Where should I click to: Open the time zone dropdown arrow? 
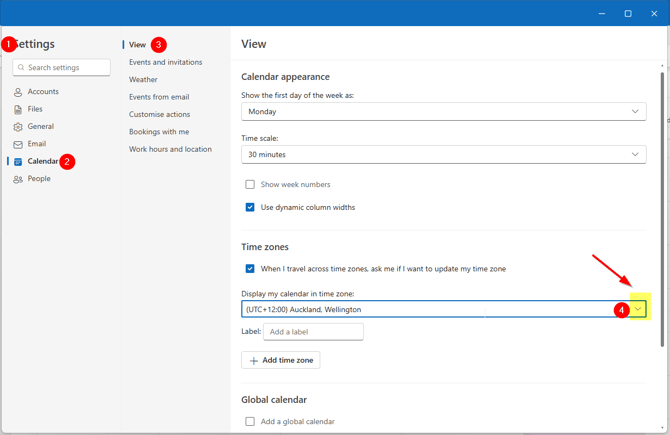638,310
